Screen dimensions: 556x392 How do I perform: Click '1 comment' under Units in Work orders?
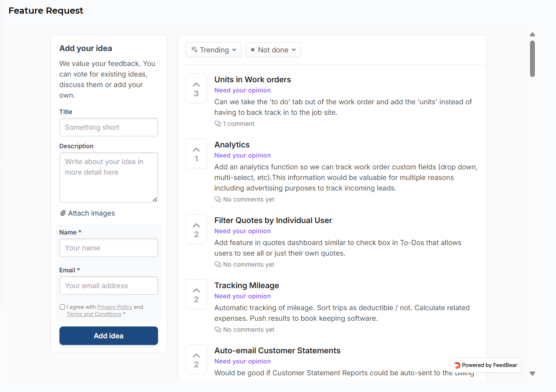tap(239, 124)
